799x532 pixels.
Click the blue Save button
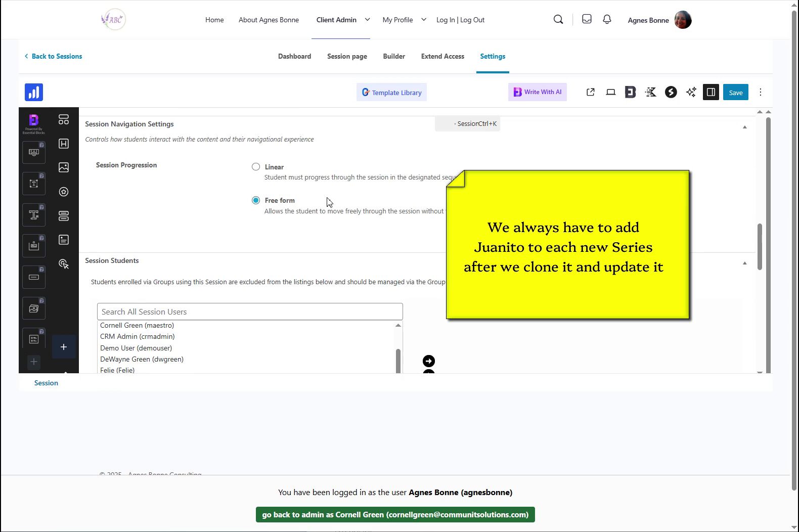point(735,93)
